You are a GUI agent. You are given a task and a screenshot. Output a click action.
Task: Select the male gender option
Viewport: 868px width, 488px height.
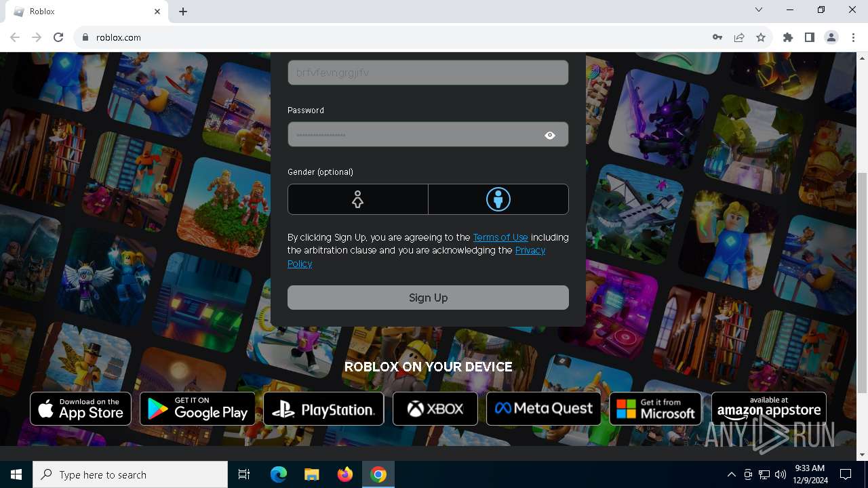pos(498,199)
